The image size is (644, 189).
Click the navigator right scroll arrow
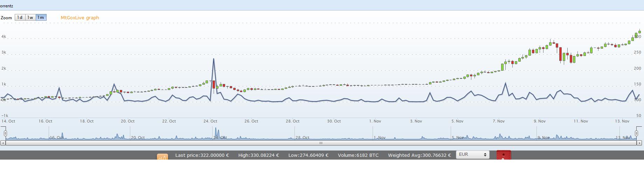pos(639,143)
